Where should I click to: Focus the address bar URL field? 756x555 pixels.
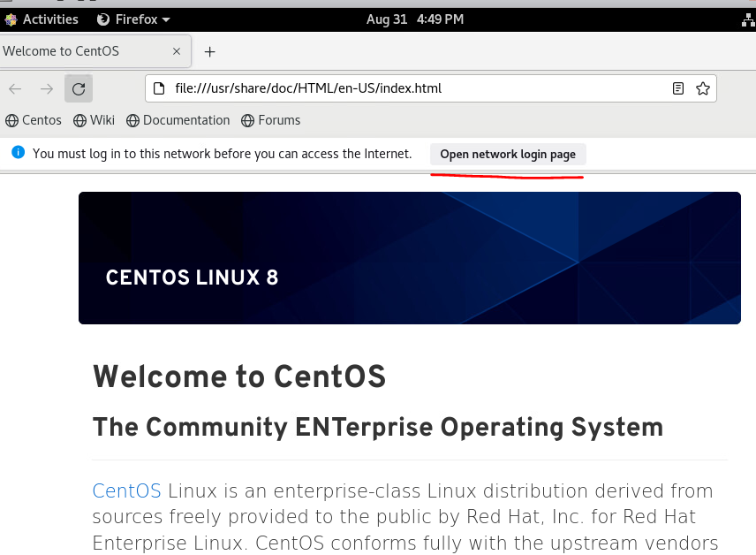[x=406, y=88]
